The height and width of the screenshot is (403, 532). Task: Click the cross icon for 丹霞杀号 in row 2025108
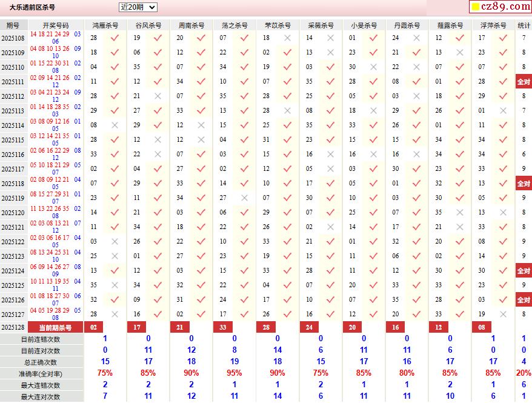pyautogui.click(x=417, y=38)
